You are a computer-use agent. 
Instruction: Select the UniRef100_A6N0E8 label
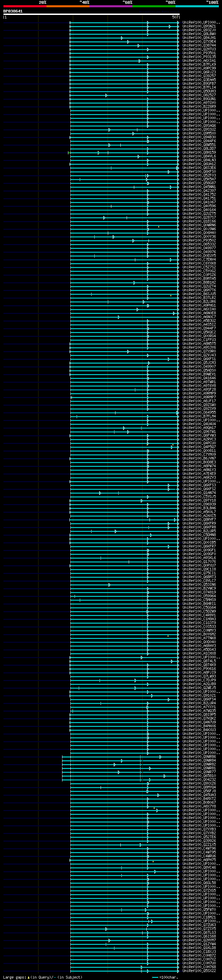click(199, 313)
